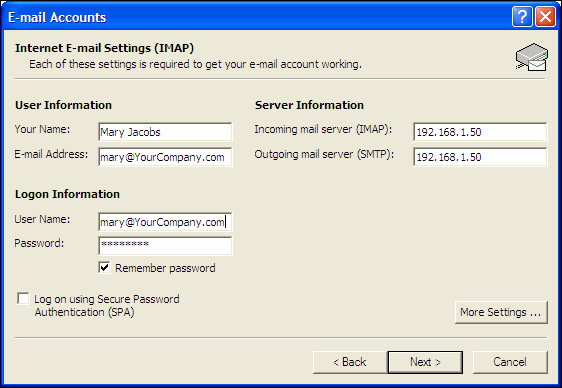Enable Log on using Secure Password Authentication
Image resolution: width=562 pixels, height=388 pixels.
click(x=23, y=298)
